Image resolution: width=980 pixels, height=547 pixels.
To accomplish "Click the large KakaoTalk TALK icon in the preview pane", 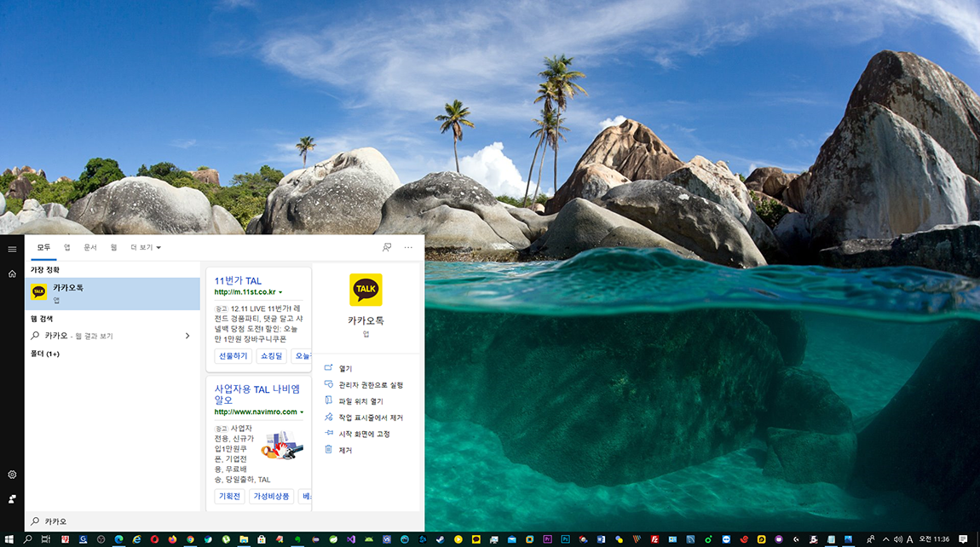I will [x=366, y=290].
